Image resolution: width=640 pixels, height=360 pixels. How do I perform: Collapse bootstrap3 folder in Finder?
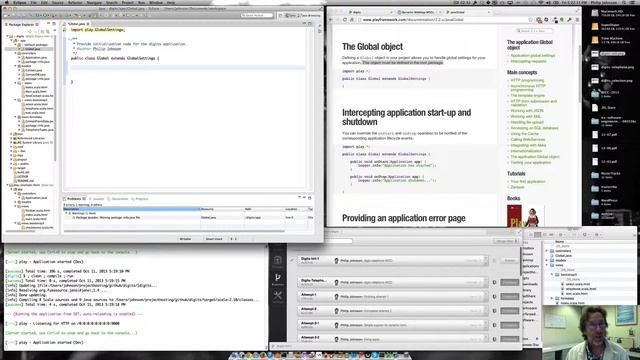pyautogui.click(x=552, y=275)
